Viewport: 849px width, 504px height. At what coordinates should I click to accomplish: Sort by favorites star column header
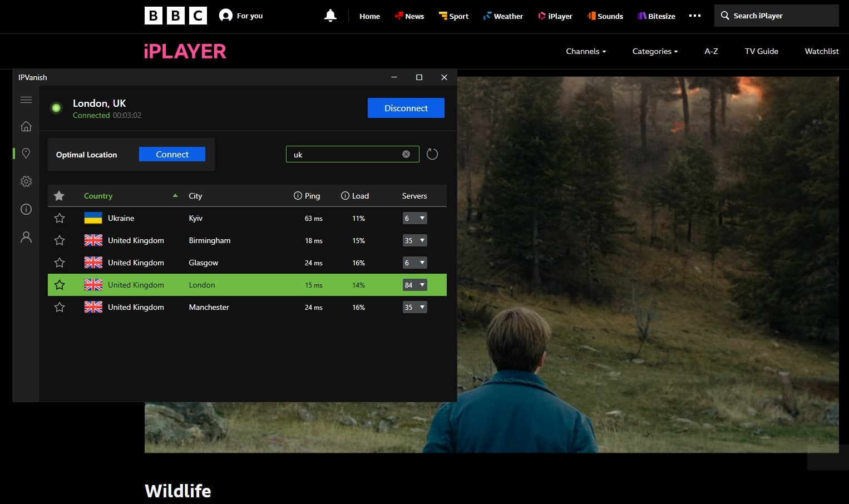pos(59,196)
